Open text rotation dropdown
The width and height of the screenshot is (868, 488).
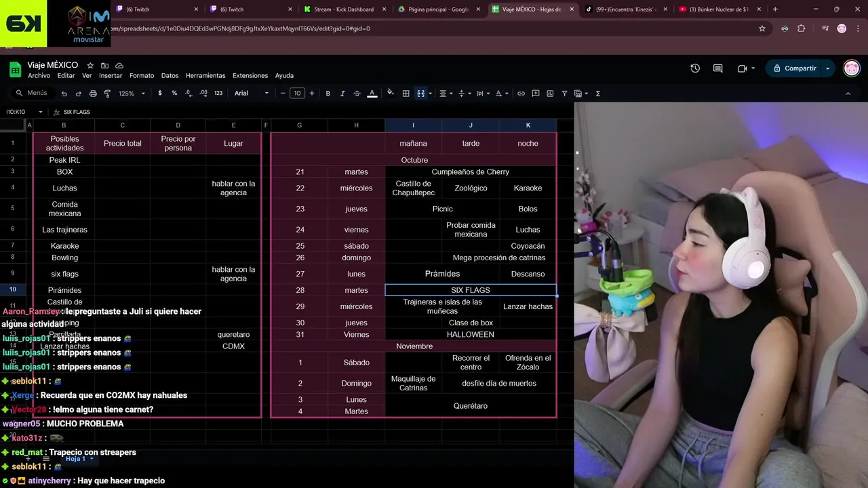click(501, 94)
